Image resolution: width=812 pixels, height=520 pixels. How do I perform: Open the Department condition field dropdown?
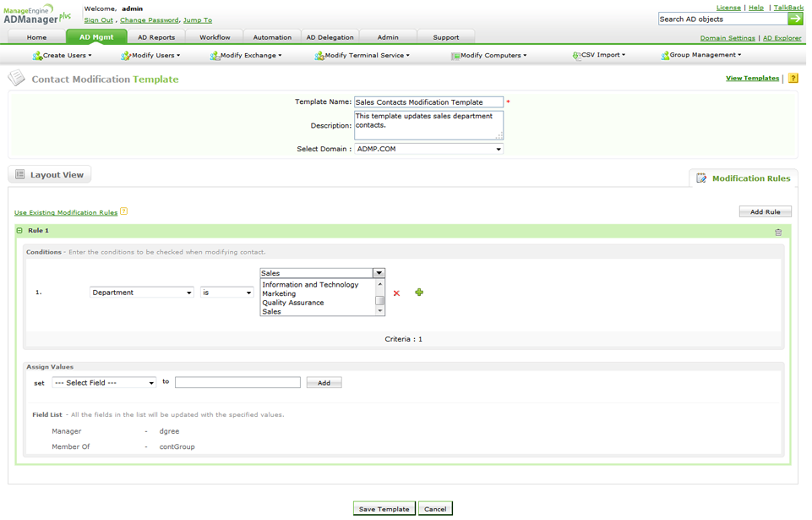point(142,293)
